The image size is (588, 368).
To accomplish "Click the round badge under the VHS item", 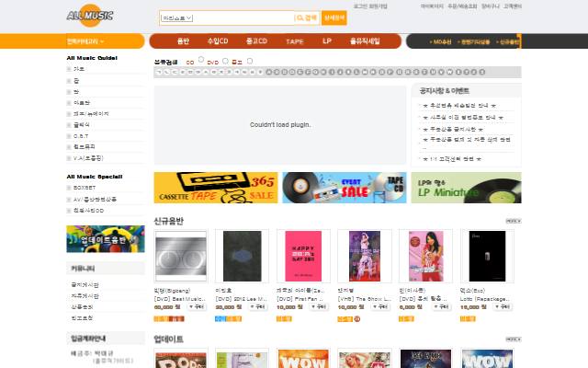I will (x=357, y=319).
